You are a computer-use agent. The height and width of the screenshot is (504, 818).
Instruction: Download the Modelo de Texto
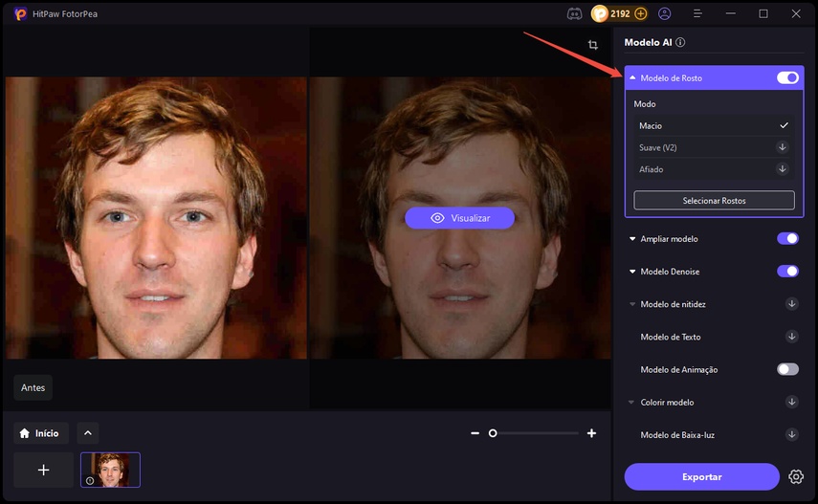pyautogui.click(x=792, y=337)
